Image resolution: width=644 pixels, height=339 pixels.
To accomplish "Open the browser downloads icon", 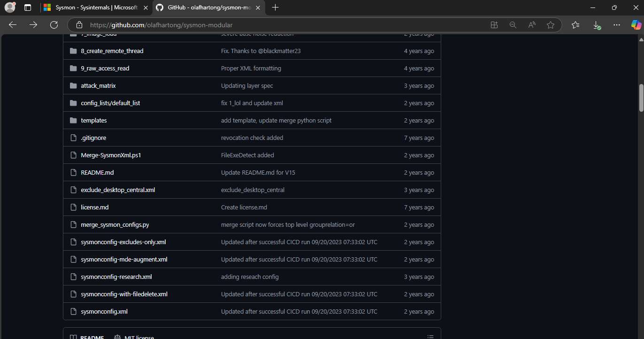I will [596, 25].
